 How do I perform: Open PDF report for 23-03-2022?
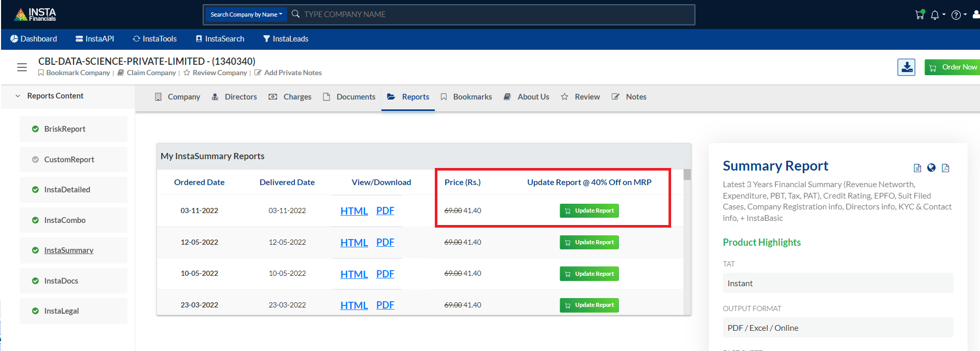click(385, 305)
